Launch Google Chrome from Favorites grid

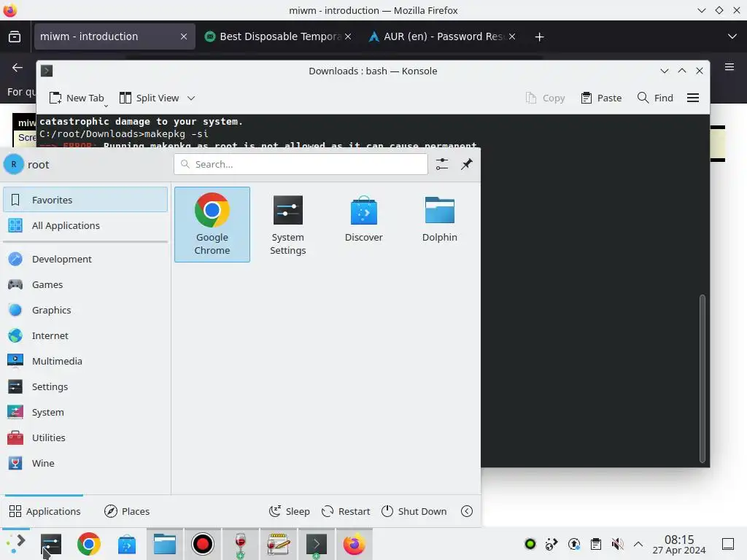212,225
